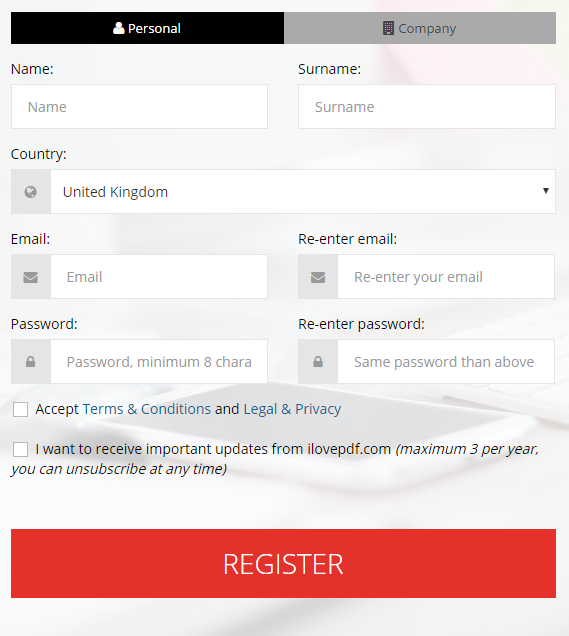Select the Personal tab
The width and height of the screenshot is (569, 636).
[148, 28]
